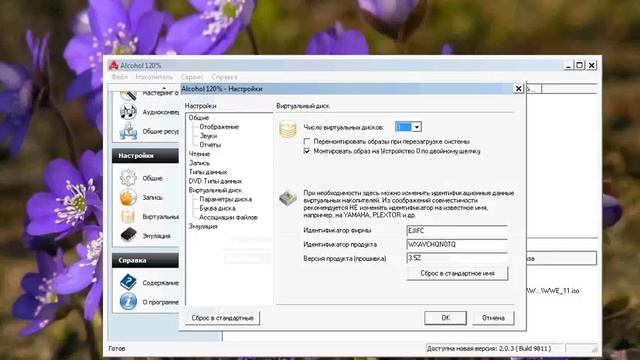Maximize the Alcohol 120% main window

tap(579, 65)
